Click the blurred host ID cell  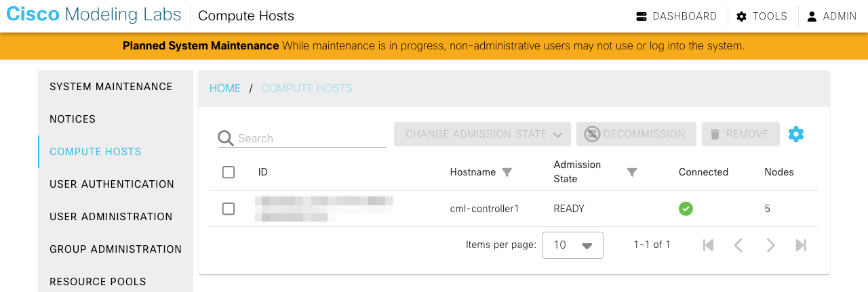click(x=324, y=209)
